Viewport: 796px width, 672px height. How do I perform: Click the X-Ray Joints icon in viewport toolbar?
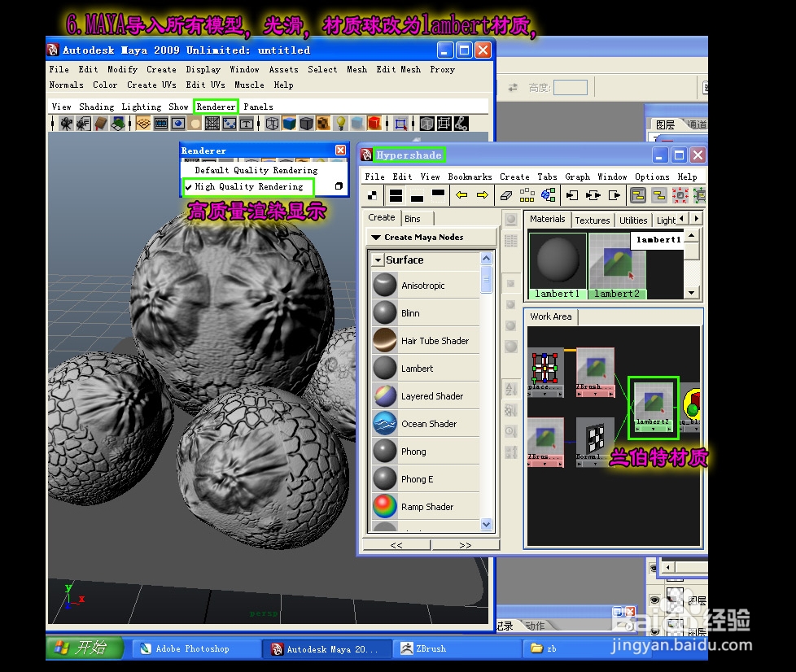pyautogui.click(x=461, y=124)
